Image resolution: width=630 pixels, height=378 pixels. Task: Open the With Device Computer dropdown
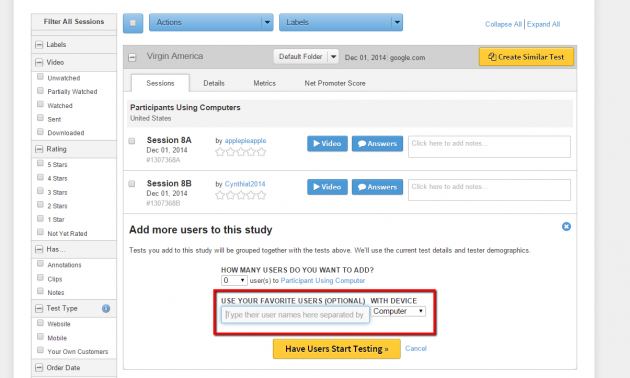(x=398, y=311)
